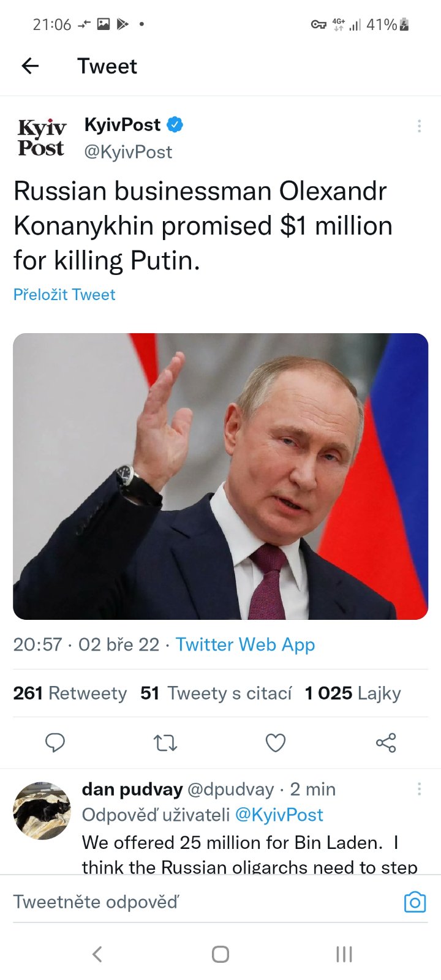Open the Twitter Web App source link
441x980 pixels.
245,644
